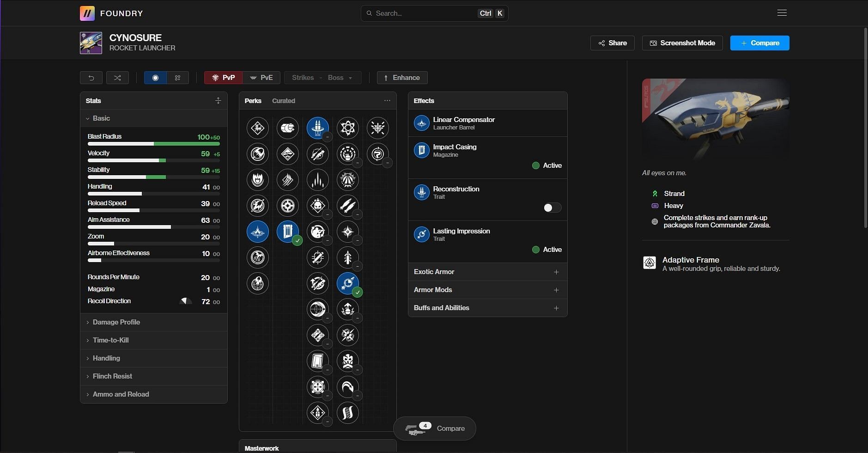Pick the battery-shaped magazine perk with plus
Screen dimensions: 868x453
(288, 128)
